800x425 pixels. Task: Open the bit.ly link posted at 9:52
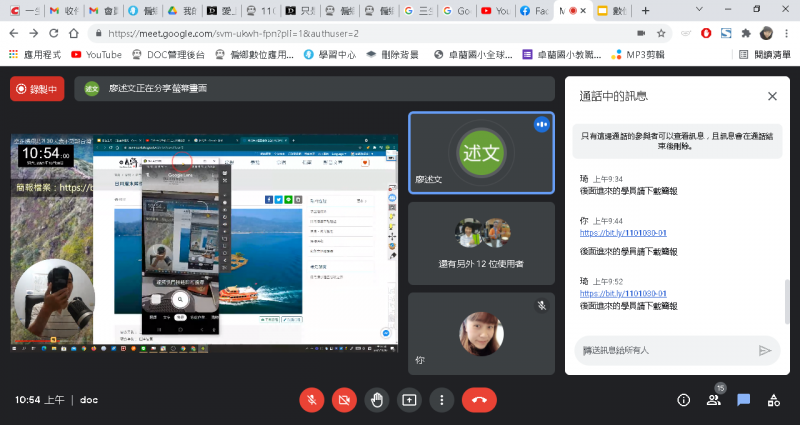[623, 293]
